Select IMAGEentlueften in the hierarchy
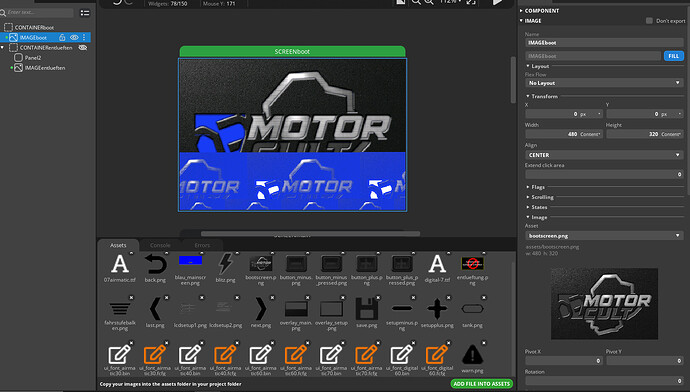Image resolution: width=690 pixels, height=392 pixels. coord(45,68)
